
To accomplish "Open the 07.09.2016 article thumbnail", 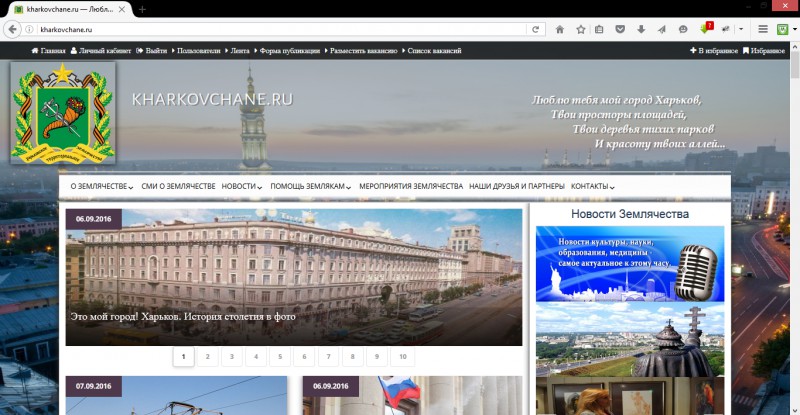I will (x=177, y=396).
